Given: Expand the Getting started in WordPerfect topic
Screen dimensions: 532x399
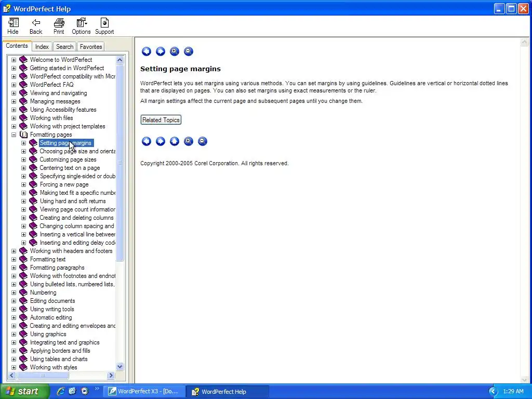Looking at the screenshot, I should pos(14,68).
